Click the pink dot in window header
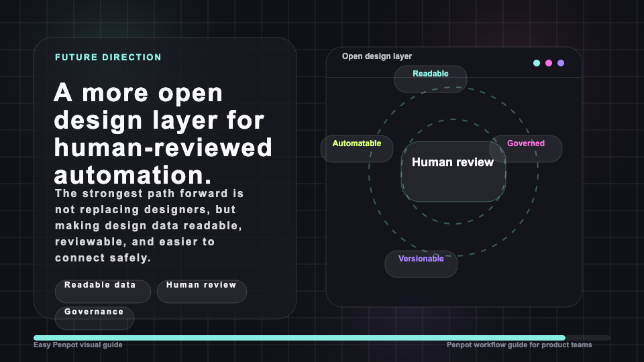This screenshot has height=362, width=644. (x=549, y=63)
